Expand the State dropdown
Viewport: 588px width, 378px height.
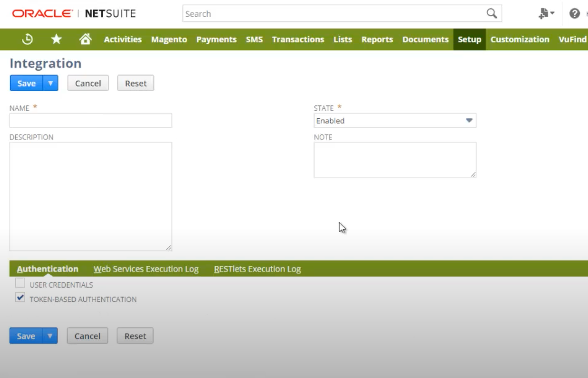point(469,120)
